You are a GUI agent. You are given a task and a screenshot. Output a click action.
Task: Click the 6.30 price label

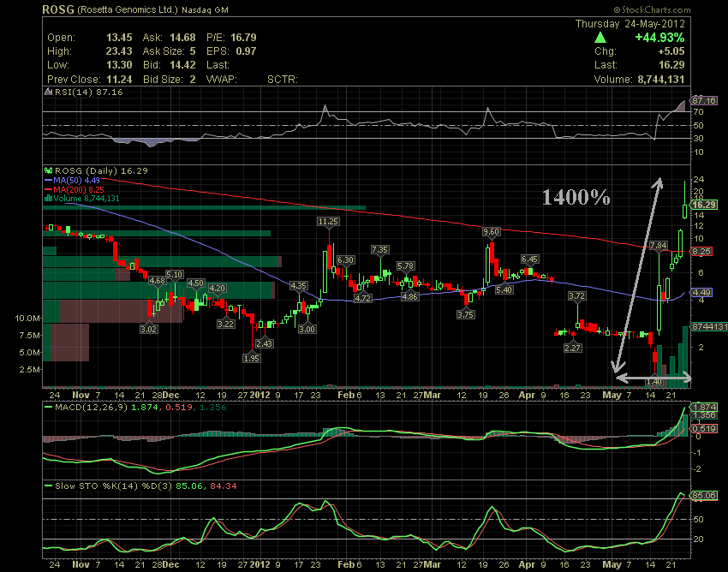tap(345, 260)
